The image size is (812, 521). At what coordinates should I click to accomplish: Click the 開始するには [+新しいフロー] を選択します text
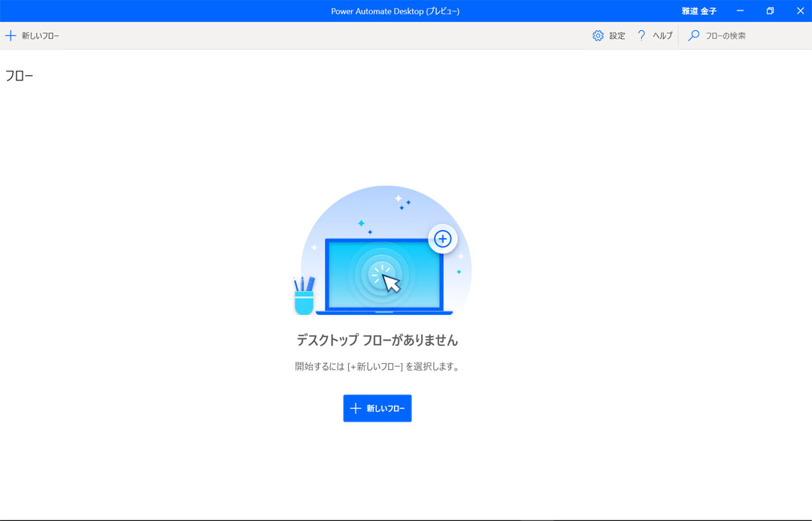[377, 367]
